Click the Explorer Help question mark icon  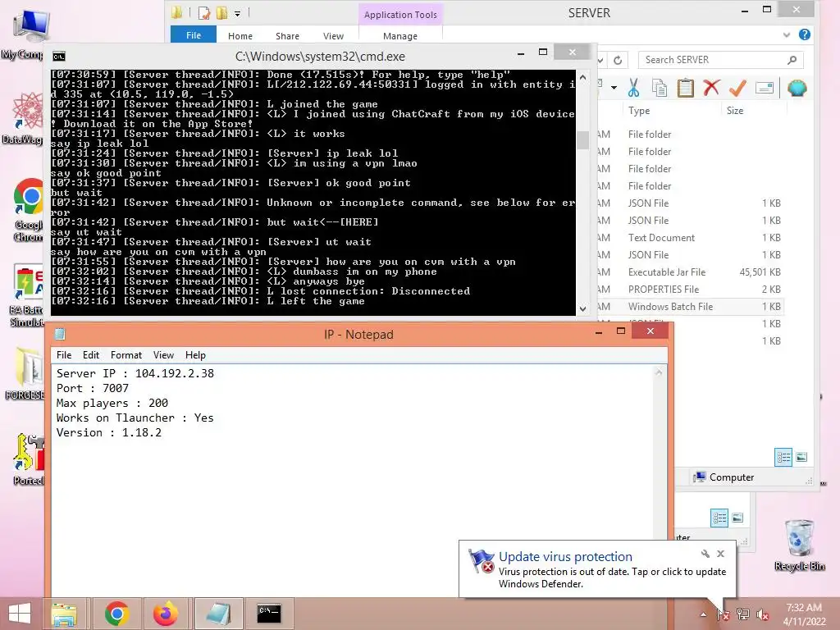click(x=804, y=34)
